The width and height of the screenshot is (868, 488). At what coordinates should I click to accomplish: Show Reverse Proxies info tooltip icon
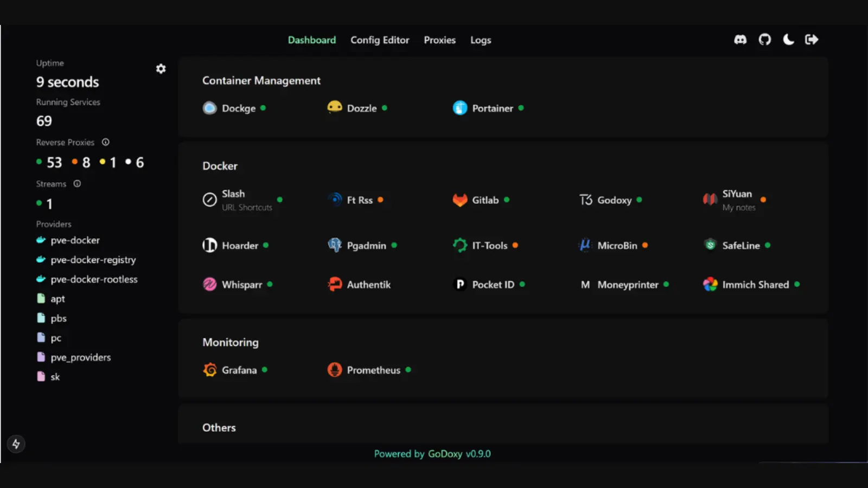(x=106, y=142)
